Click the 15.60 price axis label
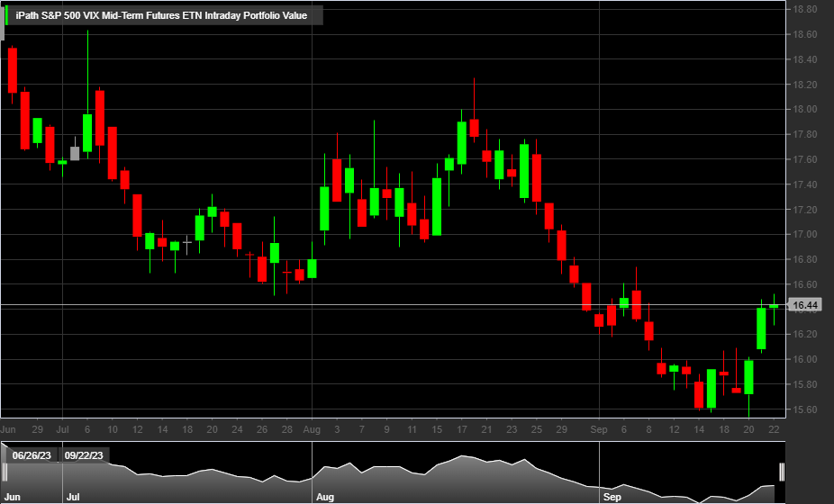 click(805, 409)
